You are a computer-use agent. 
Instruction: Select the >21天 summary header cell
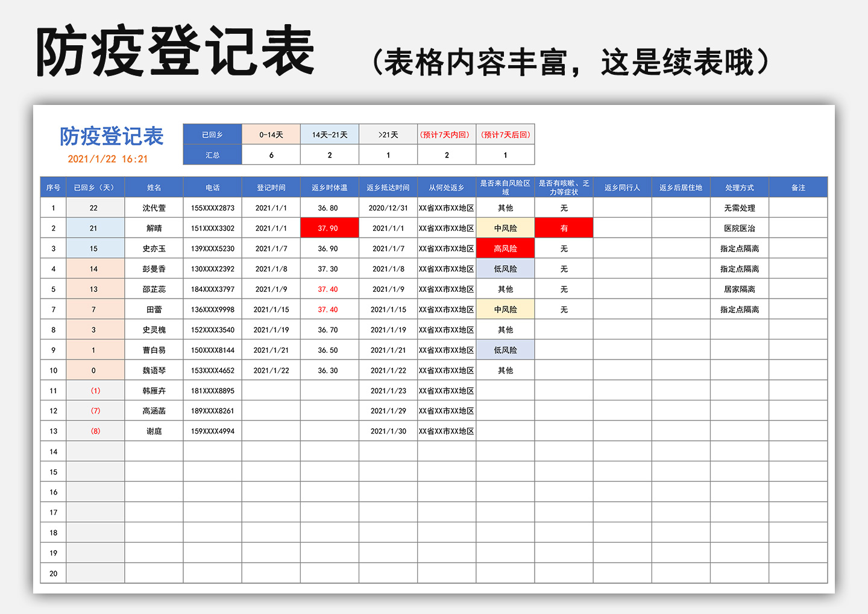tap(388, 135)
